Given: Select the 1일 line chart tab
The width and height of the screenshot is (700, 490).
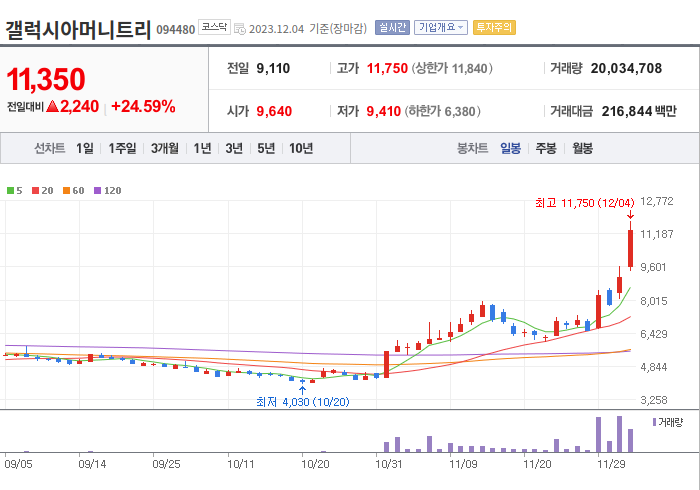Looking at the screenshot, I should 85,148.
